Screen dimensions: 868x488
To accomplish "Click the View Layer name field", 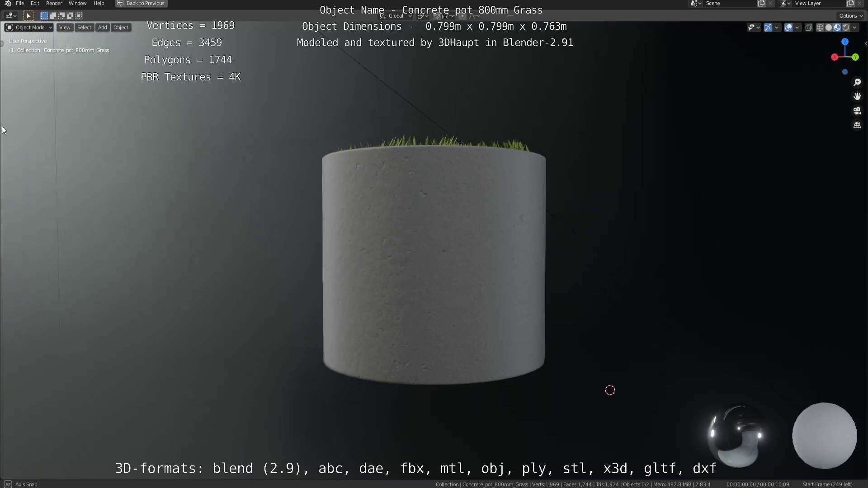I will click(819, 3).
